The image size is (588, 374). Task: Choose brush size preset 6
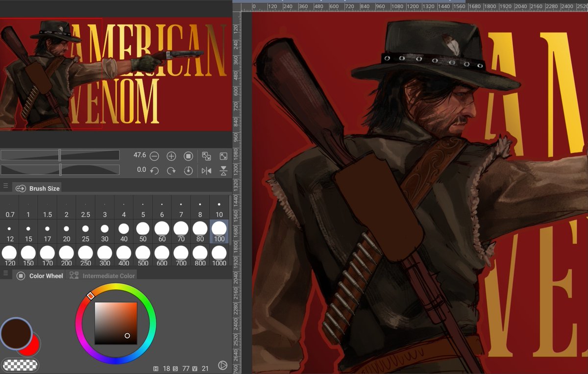pyautogui.click(x=162, y=208)
